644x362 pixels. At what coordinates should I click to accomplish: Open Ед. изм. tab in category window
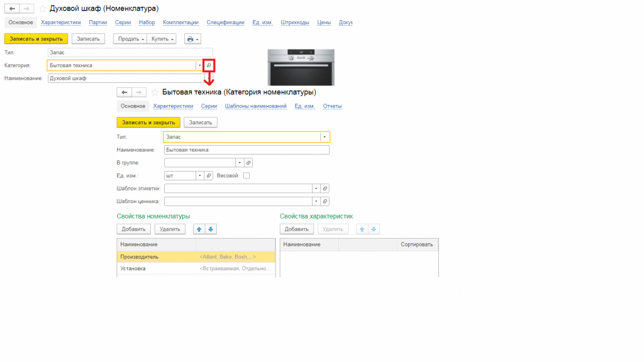(305, 106)
